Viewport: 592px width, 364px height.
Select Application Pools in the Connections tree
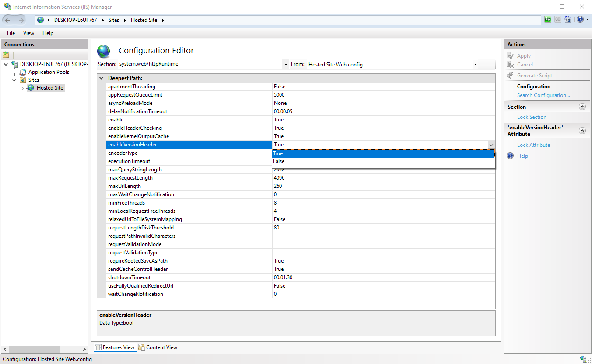tap(49, 72)
